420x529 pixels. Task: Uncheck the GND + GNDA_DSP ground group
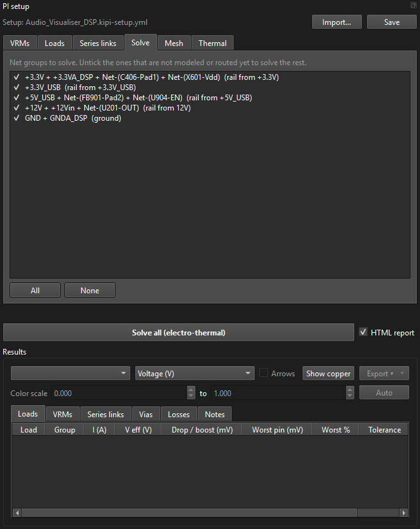pyautogui.click(x=17, y=118)
